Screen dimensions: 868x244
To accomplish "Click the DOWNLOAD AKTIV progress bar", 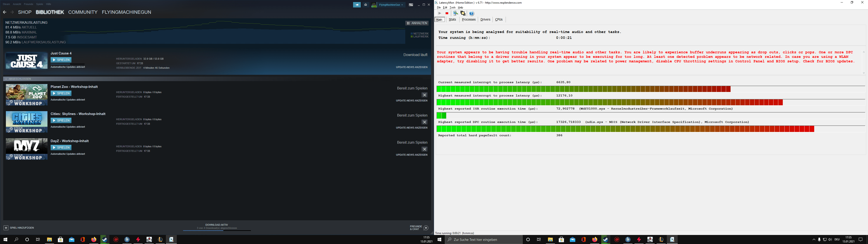I will (217, 230).
